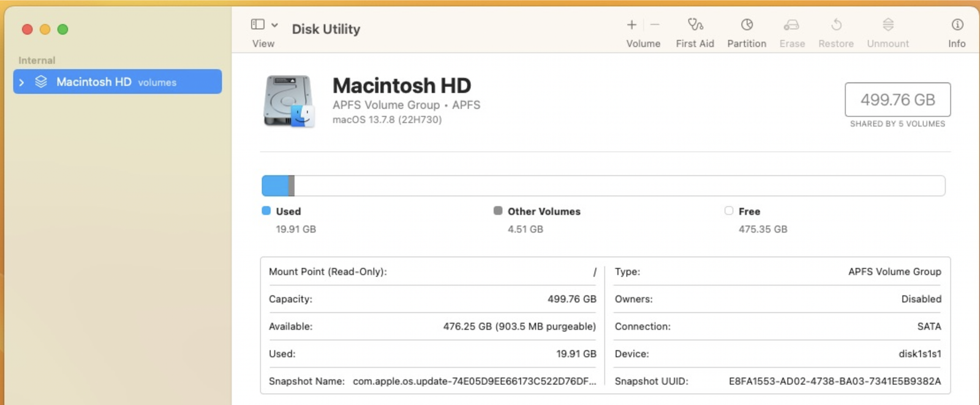Click the gray Other Volumes bar segment
The width and height of the screenshot is (980, 405).
point(292,185)
